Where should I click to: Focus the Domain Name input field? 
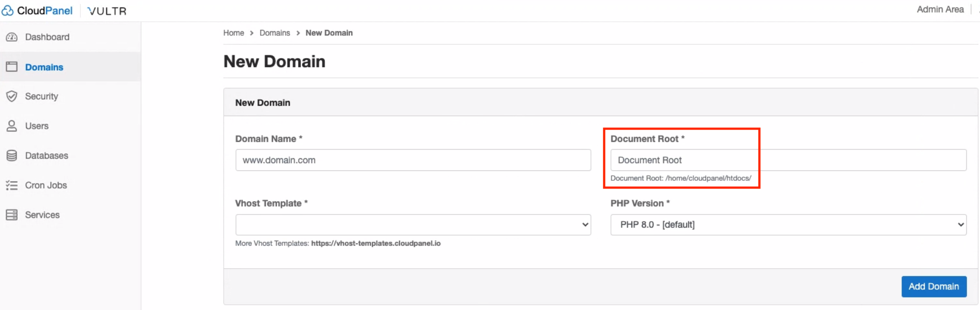(413, 160)
